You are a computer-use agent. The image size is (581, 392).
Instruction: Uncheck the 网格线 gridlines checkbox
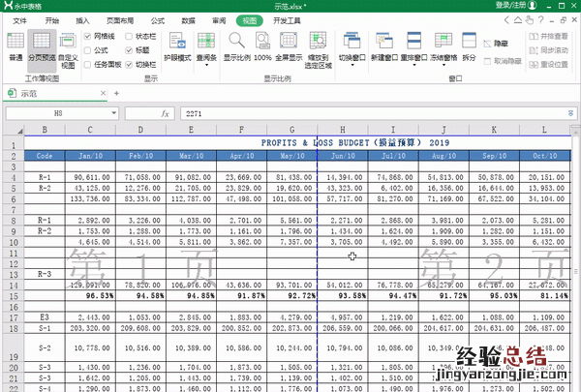point(89,35)
